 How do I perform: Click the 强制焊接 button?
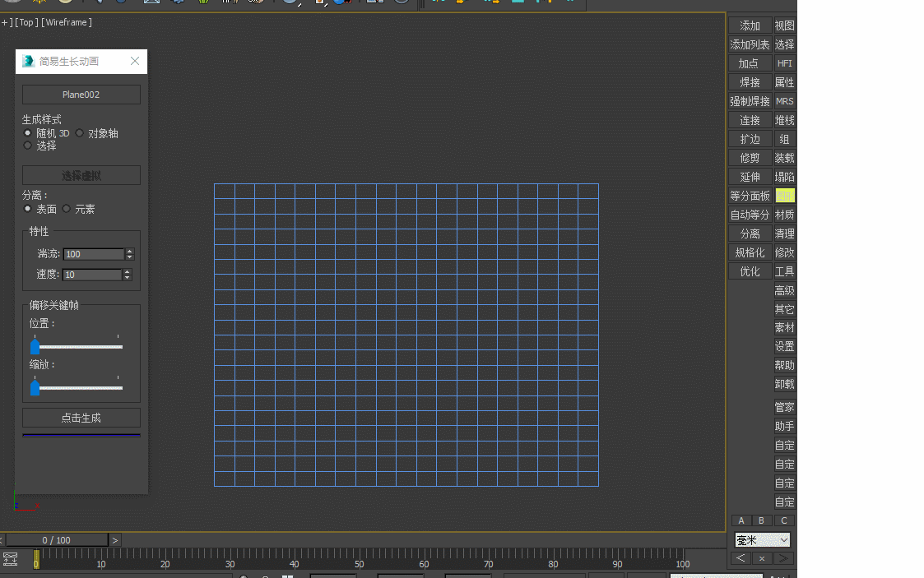tap(750, 101)
